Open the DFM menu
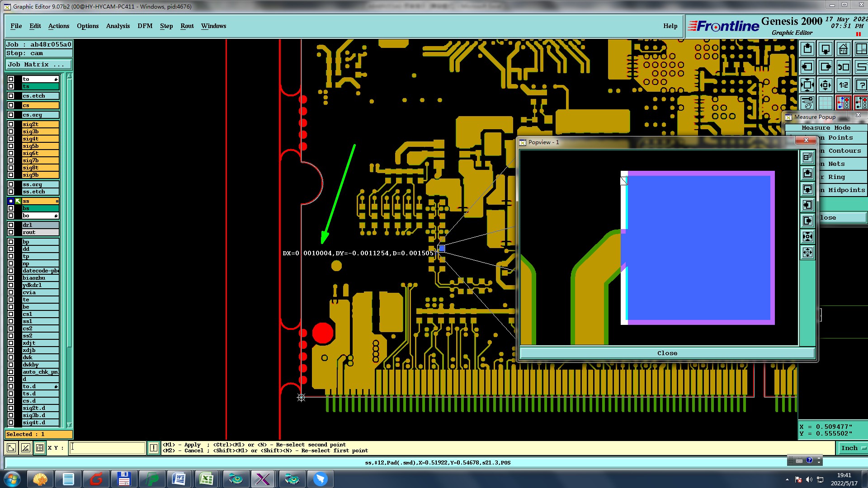Image resolution: width=868 pixels, height=488 pixels. pyautogui.click(x=145, y=26)
